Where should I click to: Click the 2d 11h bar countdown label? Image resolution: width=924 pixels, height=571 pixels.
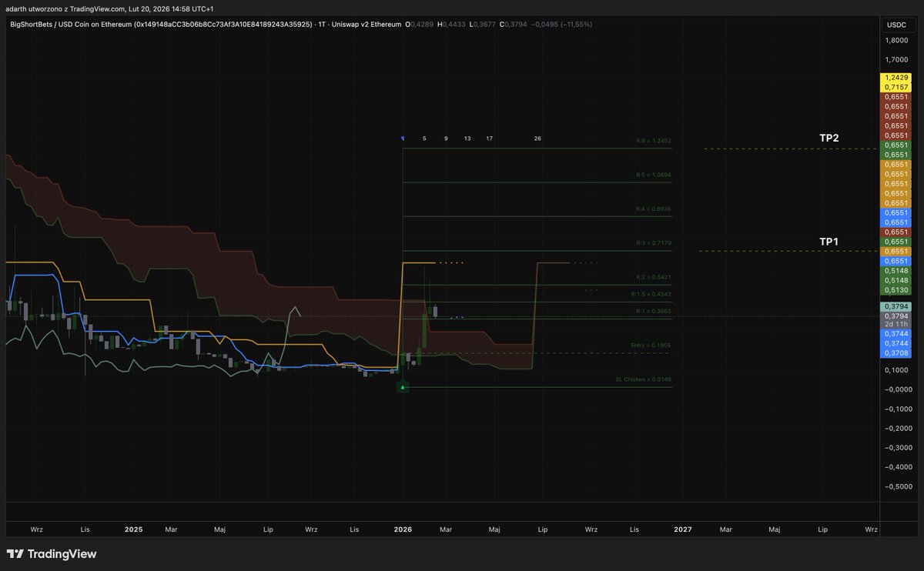coord(896,325)
